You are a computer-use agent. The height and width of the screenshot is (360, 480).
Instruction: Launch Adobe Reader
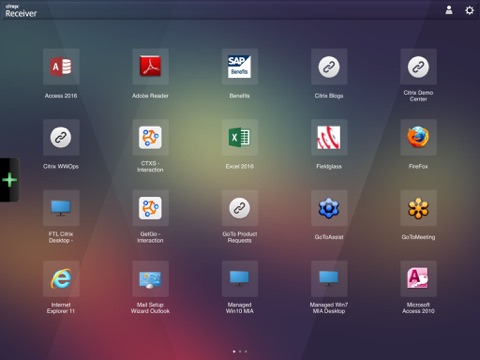[150, 67]
